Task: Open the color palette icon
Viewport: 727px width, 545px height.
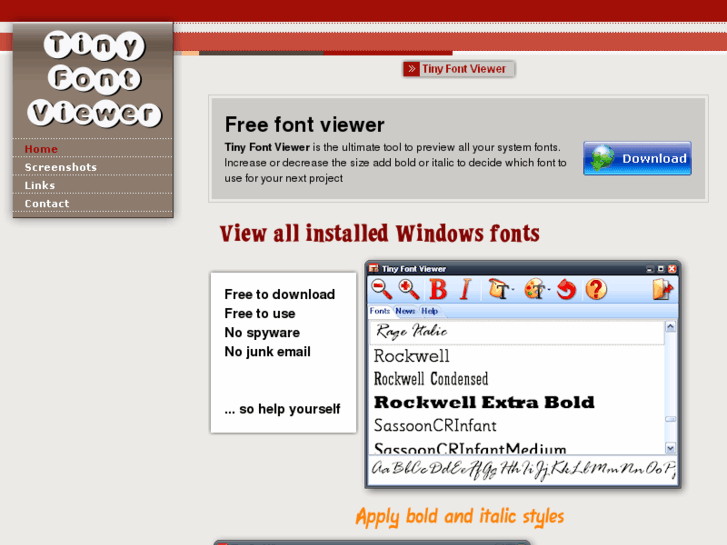Action: (536, 289)
